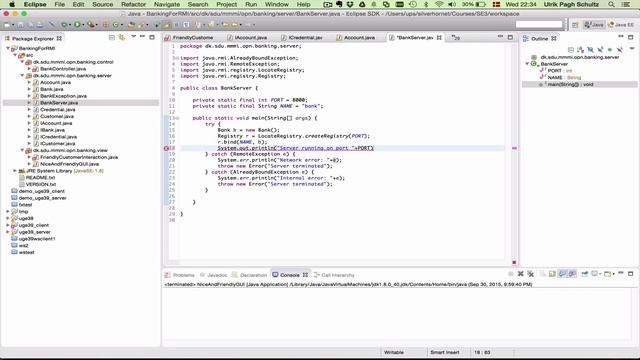Image resolution: width=640 pixels, height=360 pixels.
Task: Collapse All in Package Explorer
Action: (111, 38)
